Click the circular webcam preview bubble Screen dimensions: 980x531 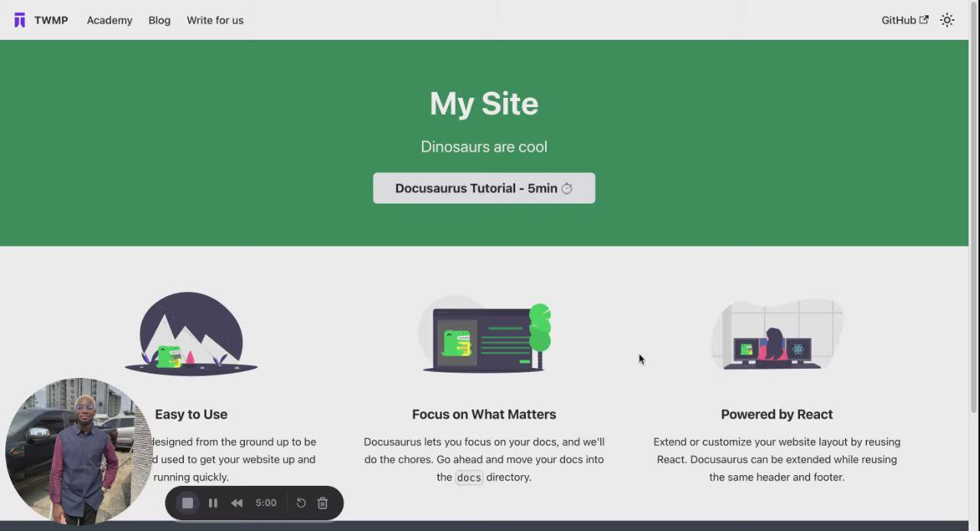coord(78,451)
